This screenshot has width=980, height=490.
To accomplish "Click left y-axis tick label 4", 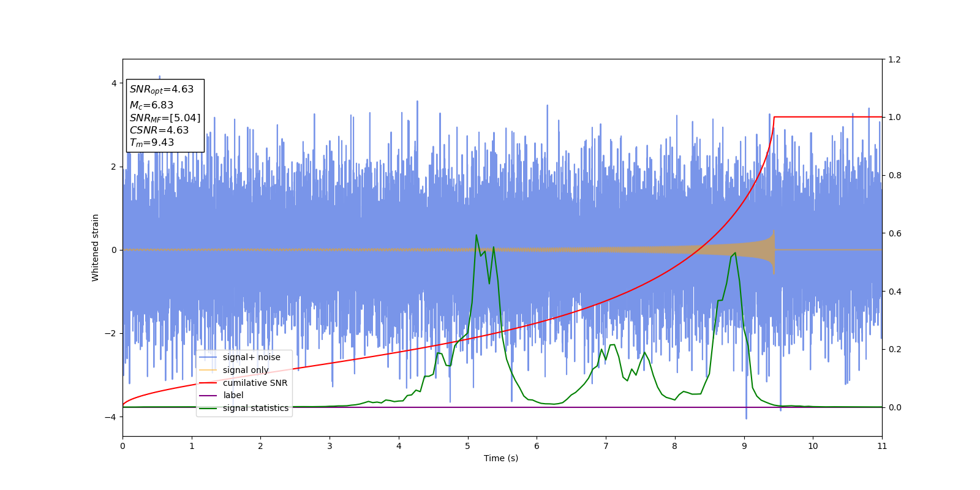I will click(113, 83).
